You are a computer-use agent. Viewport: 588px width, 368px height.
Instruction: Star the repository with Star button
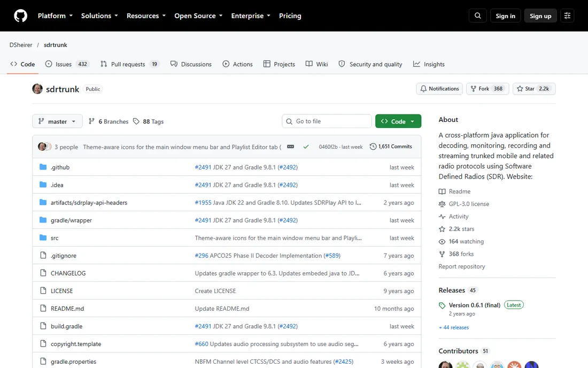pyautogui.click(x=534, y=89)
